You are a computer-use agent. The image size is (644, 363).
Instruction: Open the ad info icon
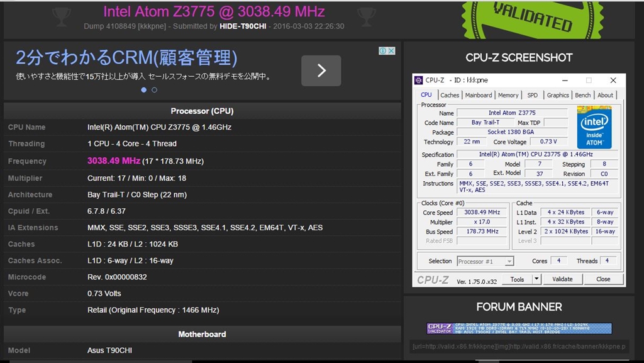tap(383, 51)
